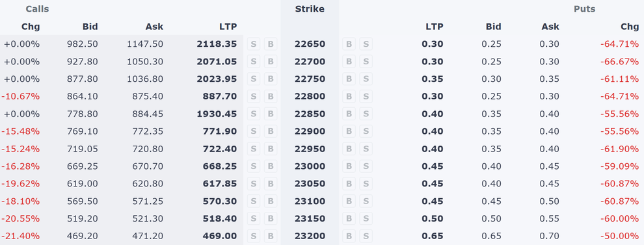644x245 pixels.
Task: Sell the 23000 put option
Action: [x=366, y=166]
